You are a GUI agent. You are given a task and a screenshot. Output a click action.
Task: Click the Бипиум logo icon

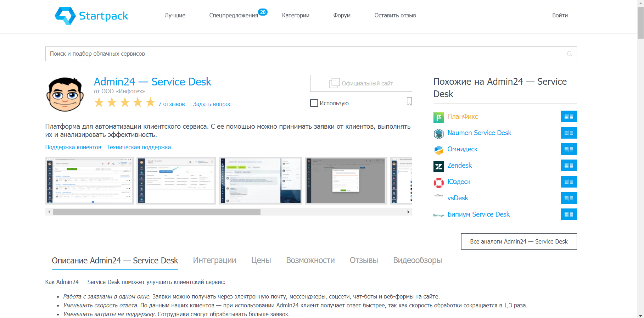[439, 215]
